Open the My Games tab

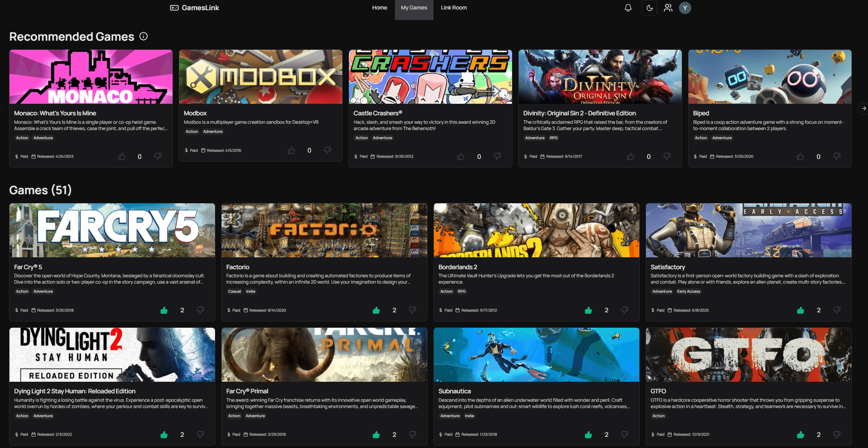(x=414, y=8)
